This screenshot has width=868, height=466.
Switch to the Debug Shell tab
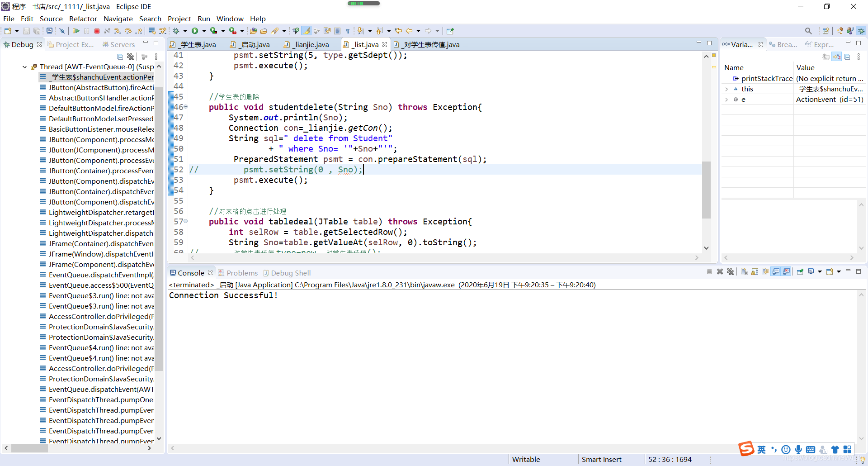287,273
